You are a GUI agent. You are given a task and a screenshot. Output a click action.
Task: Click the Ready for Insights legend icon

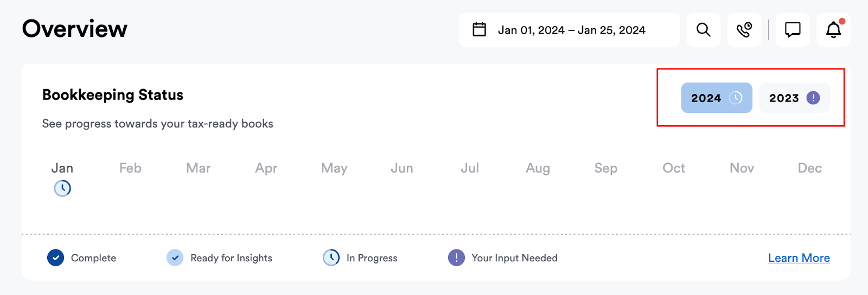coord(175,258)
